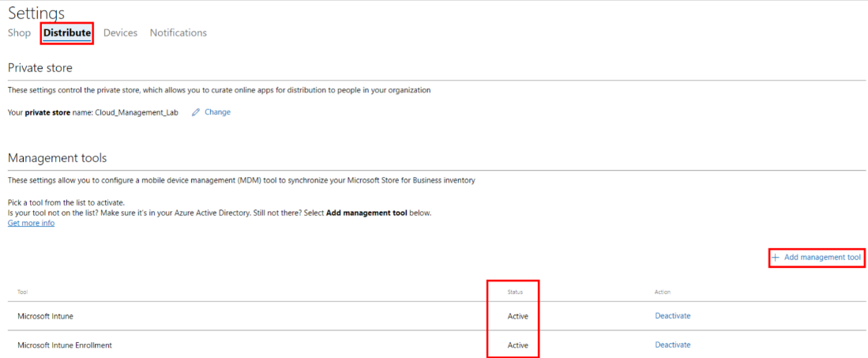Select the Distribute tab
This screenshot has width=868, height=358.
tap(67, 33)
